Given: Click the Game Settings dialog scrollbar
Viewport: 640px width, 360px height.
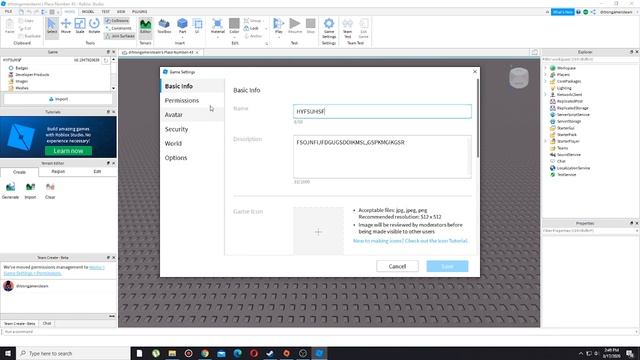Looking at the screenshot, I should coord(478,118).
